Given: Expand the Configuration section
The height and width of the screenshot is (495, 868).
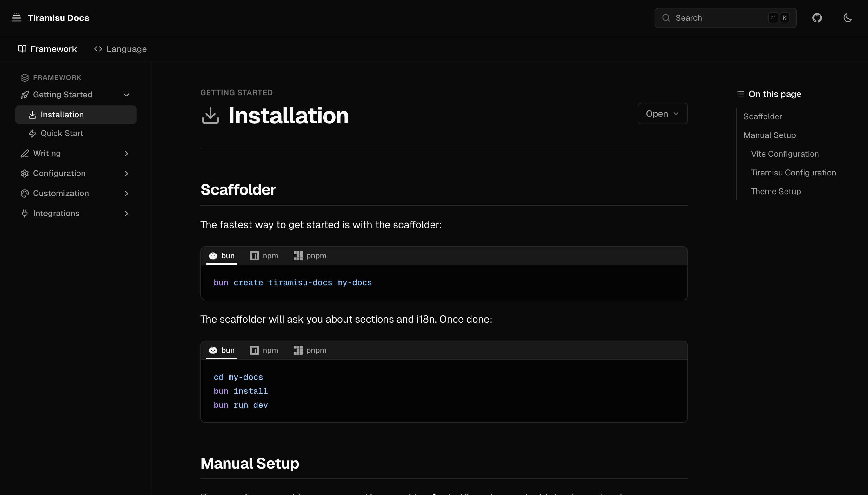Looking at the screenshot, I should (x=126, y=173).
